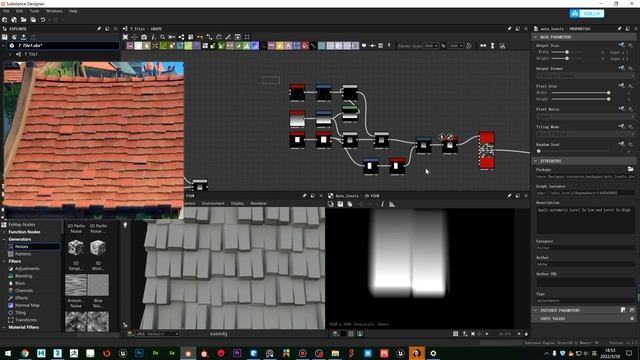The height and width of the screenshot is (360, 640).
Task: Expand the INPUT VALUES section
Action: pos(536,318)
